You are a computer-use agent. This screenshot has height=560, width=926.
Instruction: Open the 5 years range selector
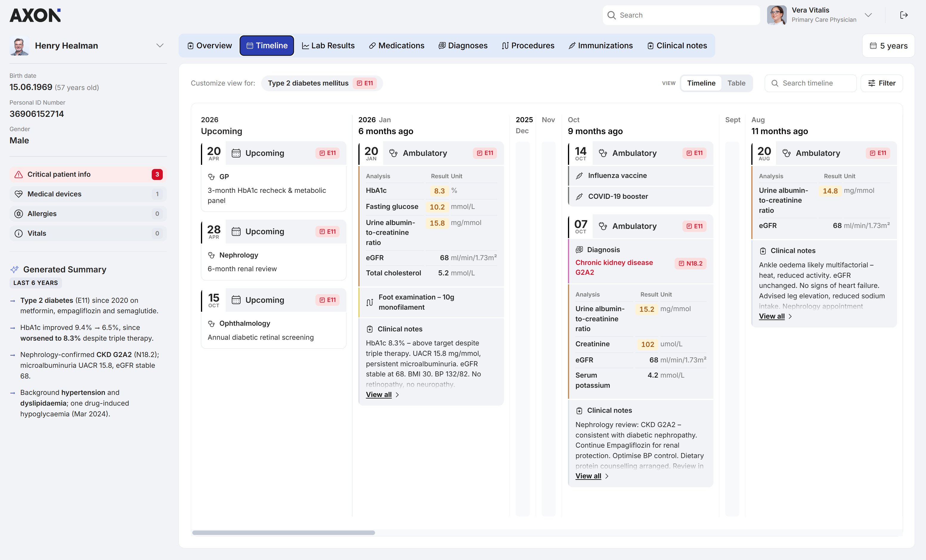pyautogui.click(x=888, y=46)
